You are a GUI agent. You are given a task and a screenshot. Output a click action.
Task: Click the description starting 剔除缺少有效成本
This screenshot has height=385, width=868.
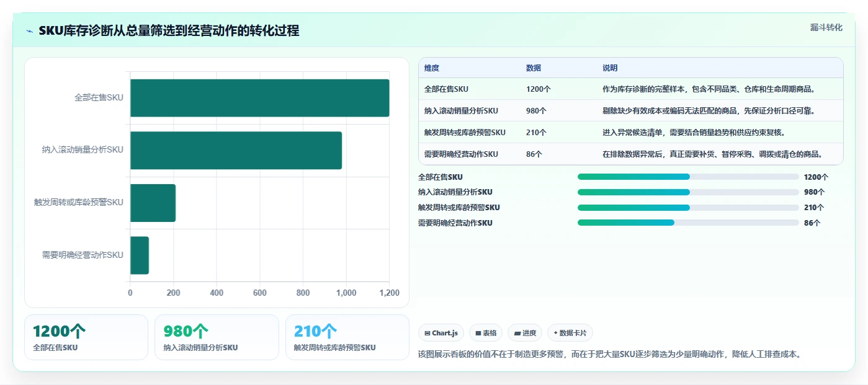pyautogui.click(x=708, y=111)
